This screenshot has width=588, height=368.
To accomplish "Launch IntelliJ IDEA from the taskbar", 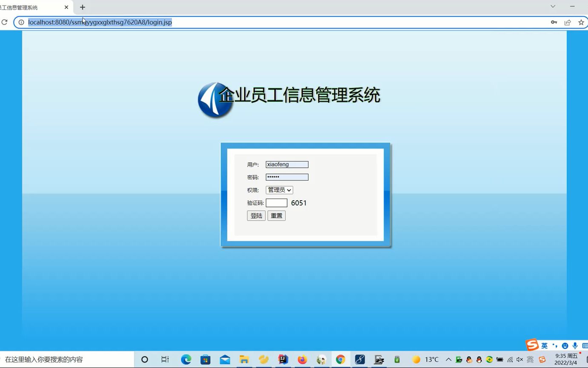I will (283, 359).
